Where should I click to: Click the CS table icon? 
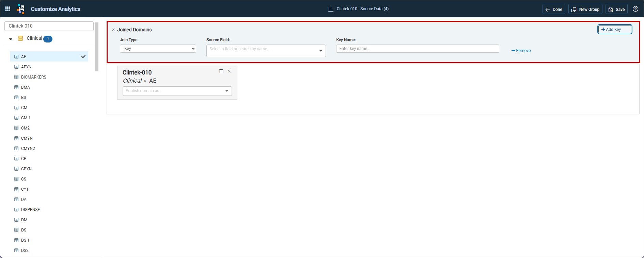tap(16, 179)
